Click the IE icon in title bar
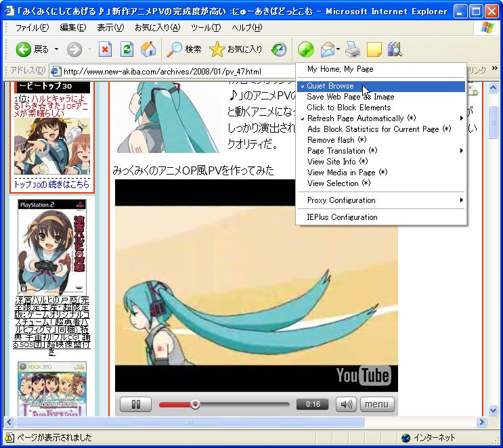Screen dimensions: 503x448 point(9,11)
